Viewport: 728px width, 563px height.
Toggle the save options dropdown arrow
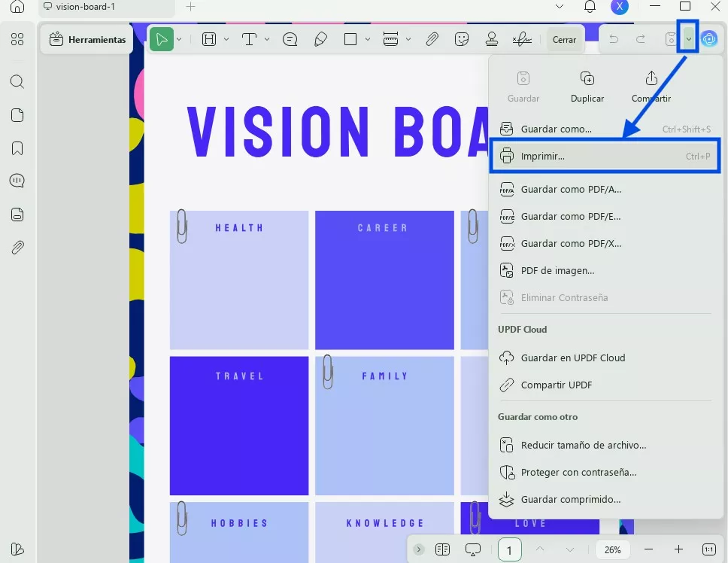[x=689, y=39]
